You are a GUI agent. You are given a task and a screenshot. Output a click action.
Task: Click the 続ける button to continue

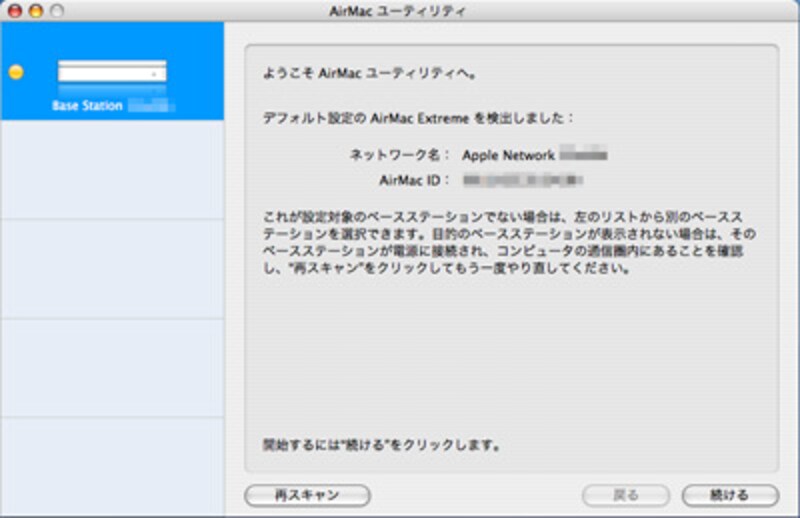729,495
